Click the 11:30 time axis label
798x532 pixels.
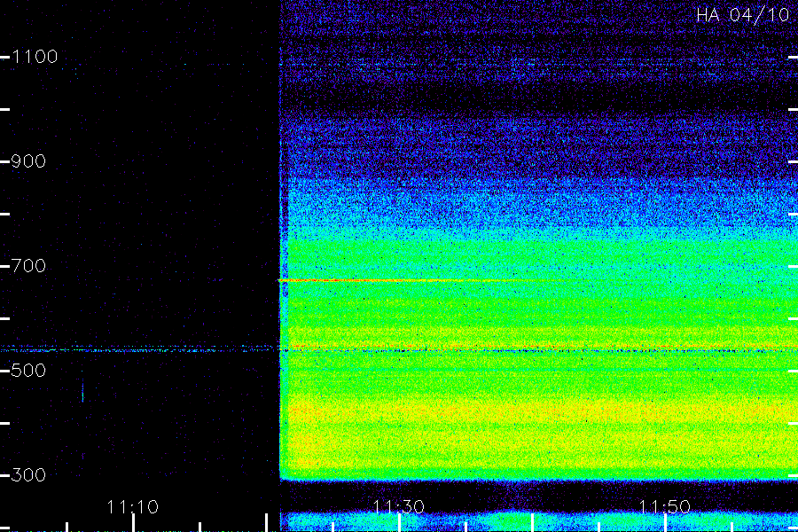pos(398,507)
